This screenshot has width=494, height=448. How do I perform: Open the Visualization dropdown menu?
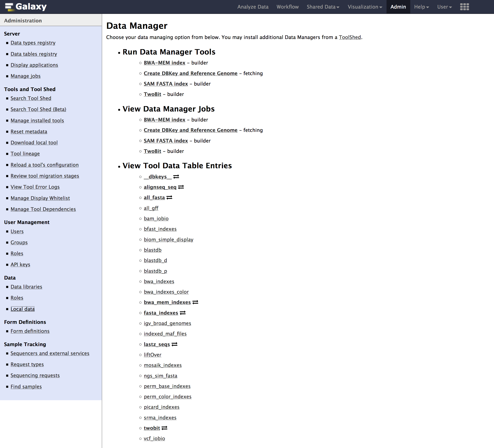[x=365, y=7]
